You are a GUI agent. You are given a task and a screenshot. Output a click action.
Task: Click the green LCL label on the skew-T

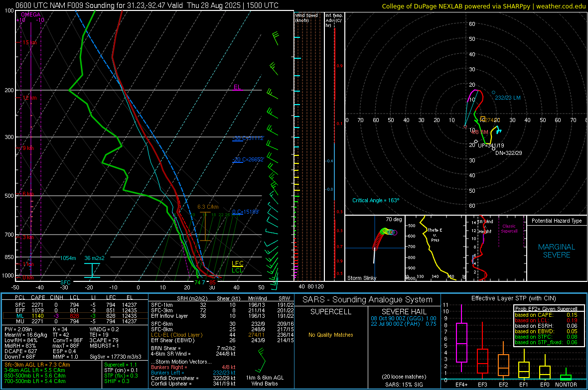pos(237,270)
